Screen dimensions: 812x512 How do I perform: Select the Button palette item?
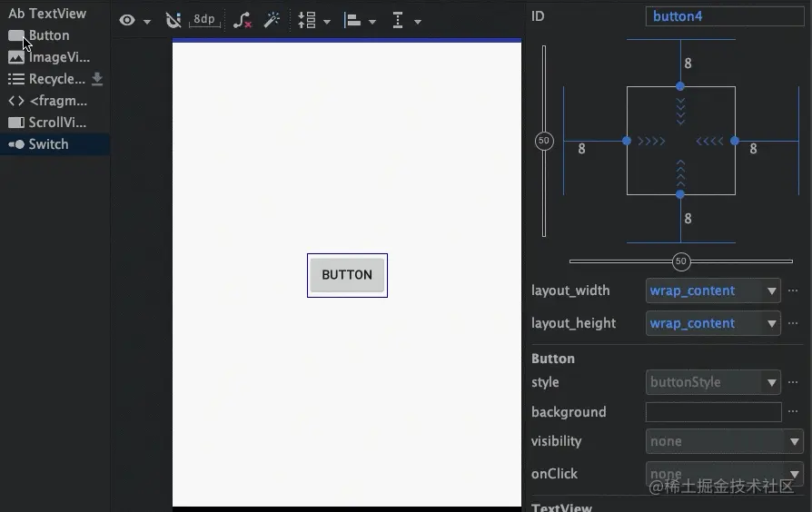[x=39, y=35]
